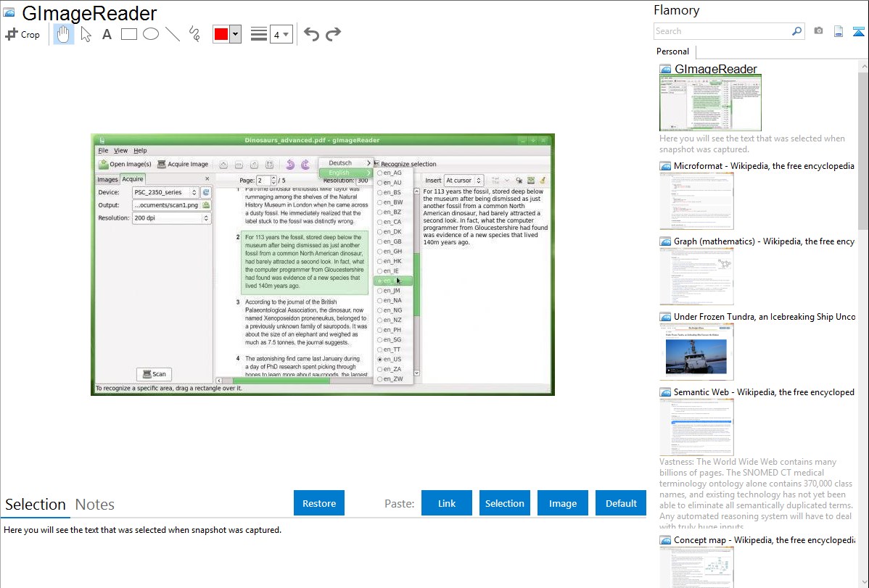Select the rectangle shape tool
This screenshot has height=588, width=869.
pos(128,34)
